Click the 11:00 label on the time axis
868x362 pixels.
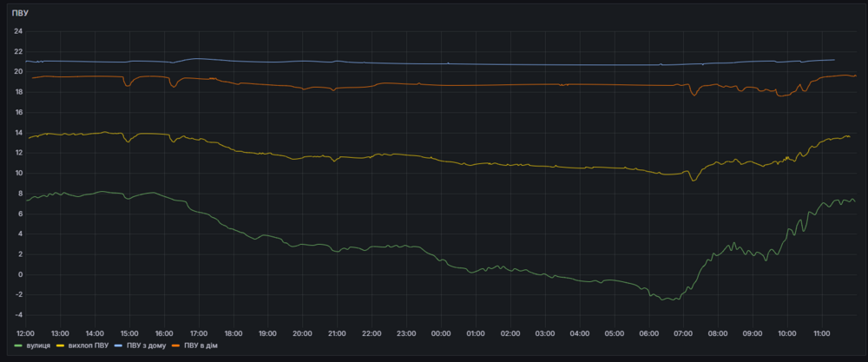821,333
